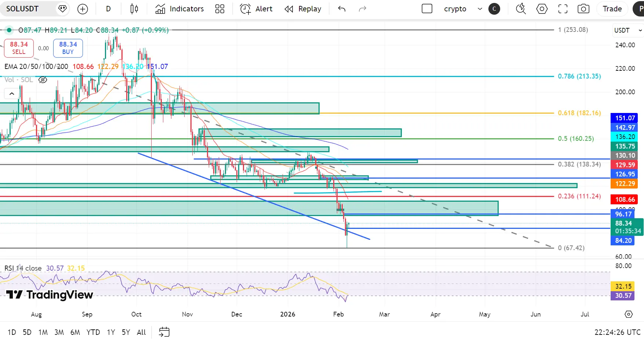Click the orange 122.29 EMA price tag
Screen dimensions: 644x340
(625, 184)
